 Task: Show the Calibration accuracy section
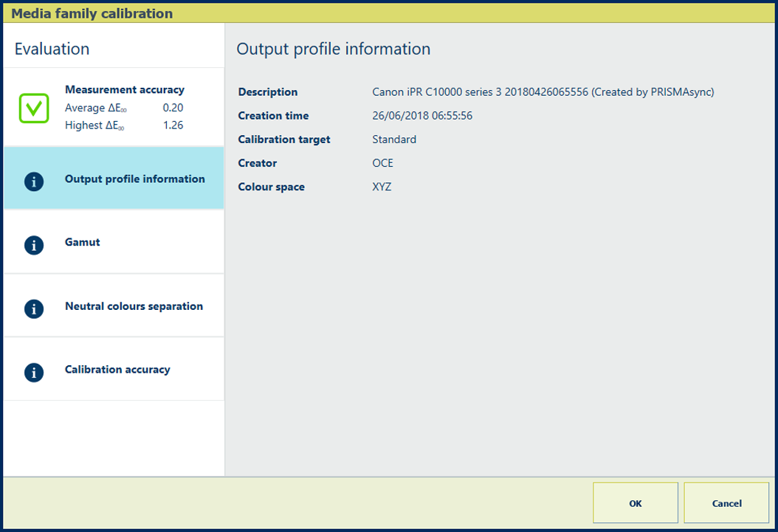[x=117, y=370]
